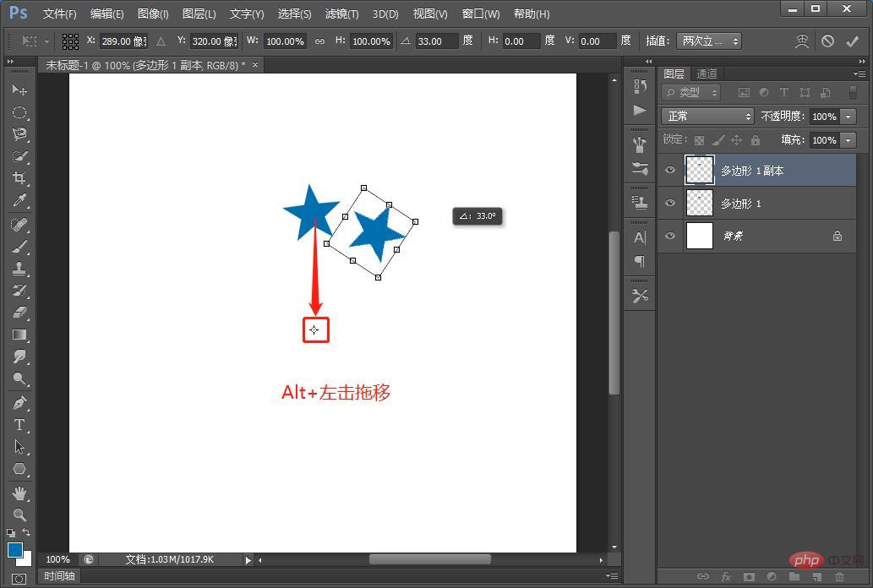
Task: Cancel the transform in options bar
Action: coord(827,41)
